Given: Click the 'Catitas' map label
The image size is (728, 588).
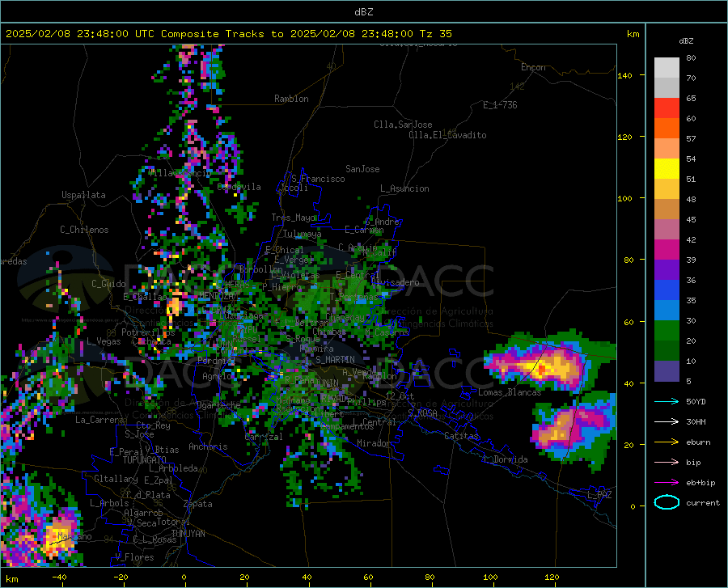Looking at the screenshot, I should (x=461, y=436).
